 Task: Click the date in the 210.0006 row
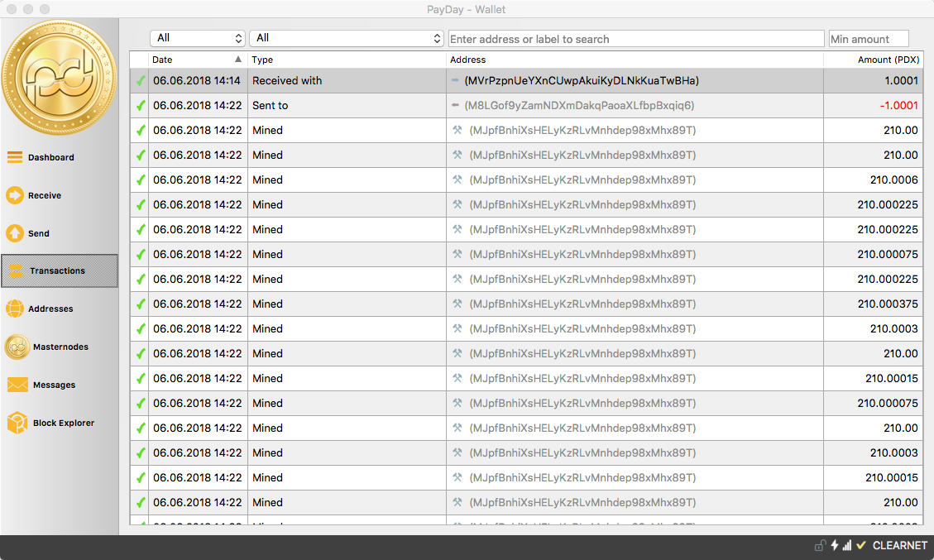(x=197, y=180)
